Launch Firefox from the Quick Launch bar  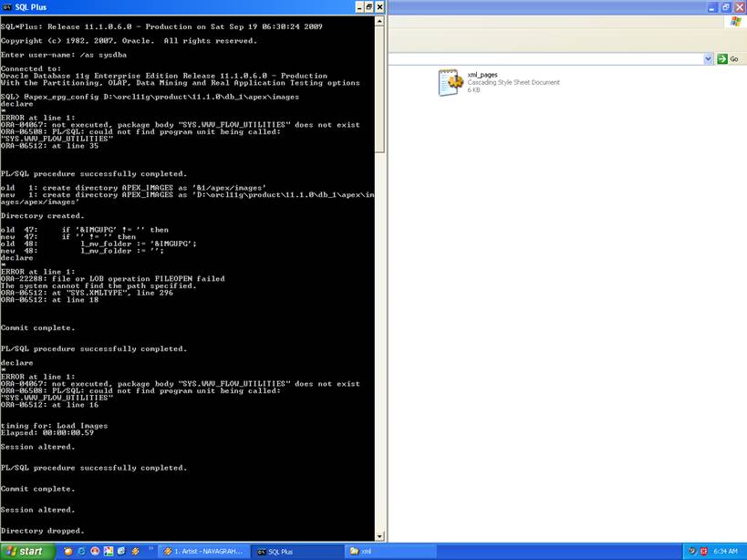point(68,551)
